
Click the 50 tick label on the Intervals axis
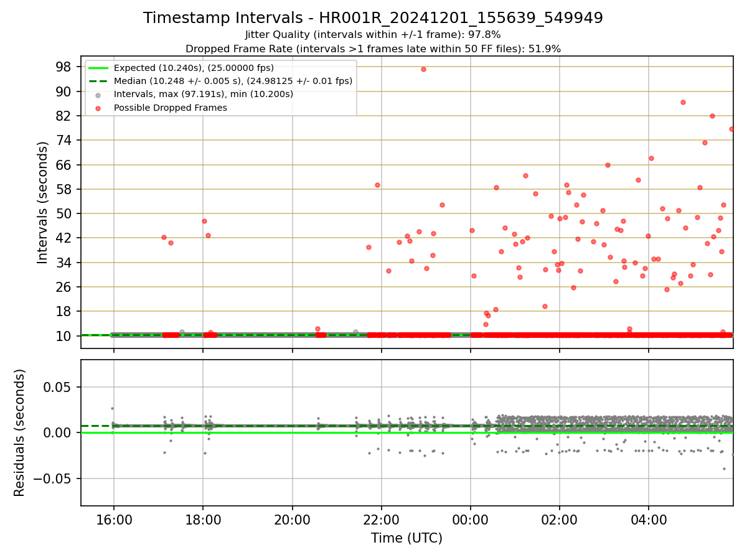point(65,213)
